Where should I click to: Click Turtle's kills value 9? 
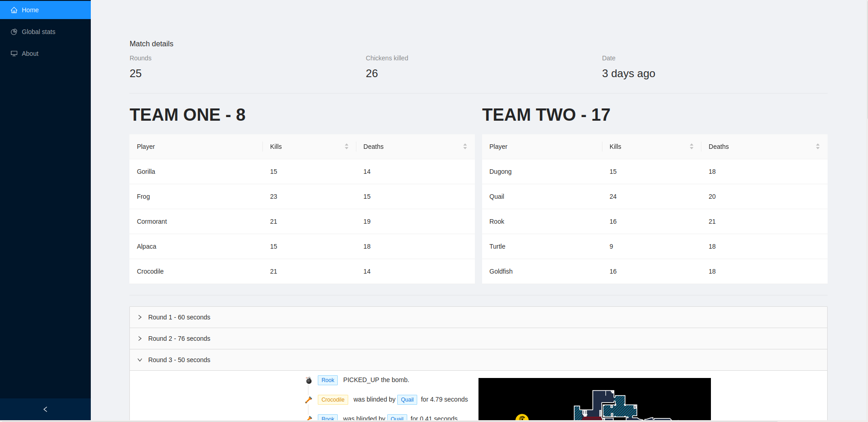point(611,246)
